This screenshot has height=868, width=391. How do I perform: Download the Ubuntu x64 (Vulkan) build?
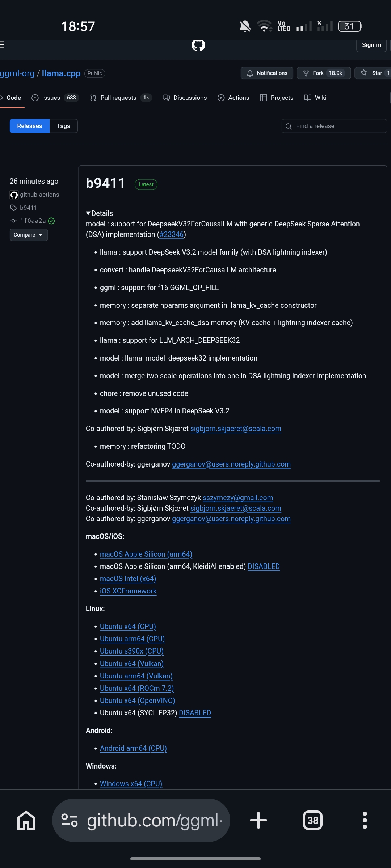pyautogui.click(x=132, y=664)
